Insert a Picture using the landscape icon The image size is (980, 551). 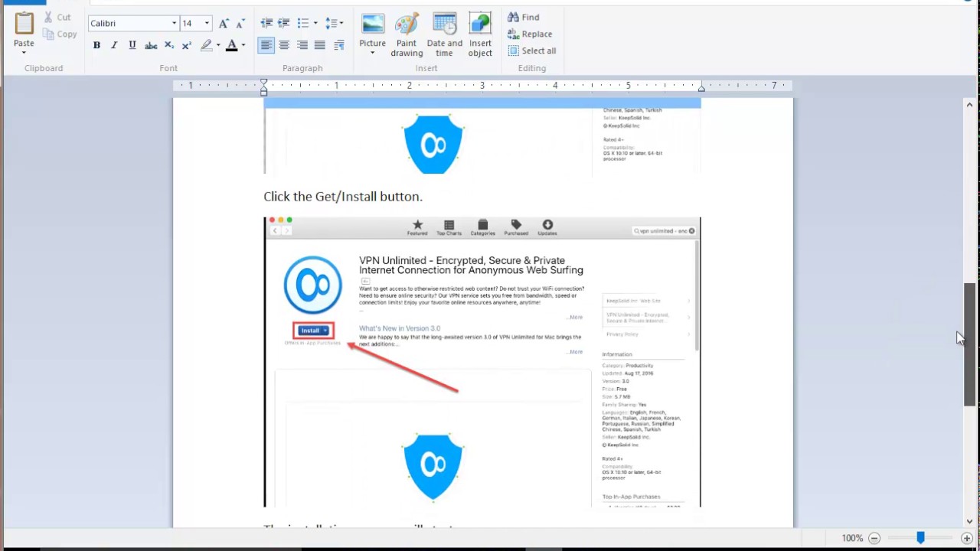373,24
